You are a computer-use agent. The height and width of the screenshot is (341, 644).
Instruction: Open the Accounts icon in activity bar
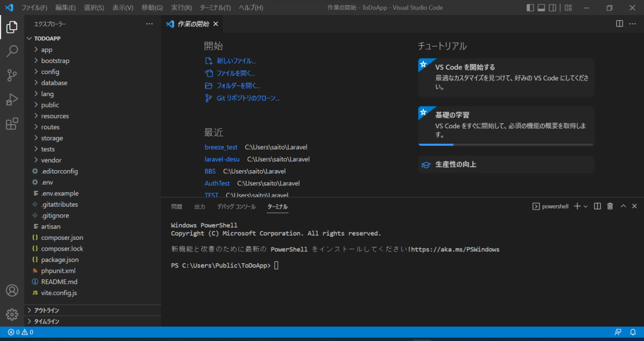12,291
